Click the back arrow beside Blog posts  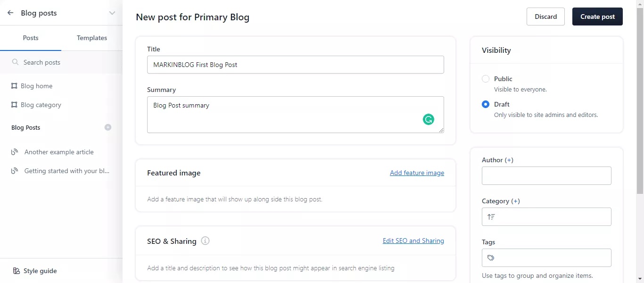point(10,13)
